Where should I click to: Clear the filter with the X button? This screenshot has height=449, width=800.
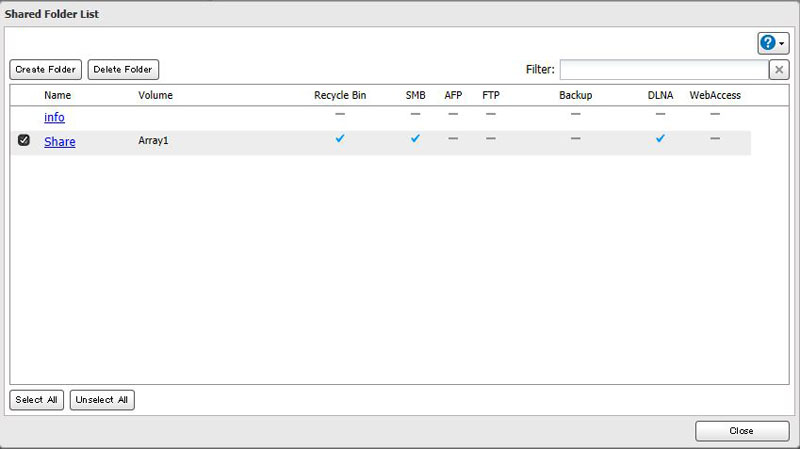[x=779, y=70]
